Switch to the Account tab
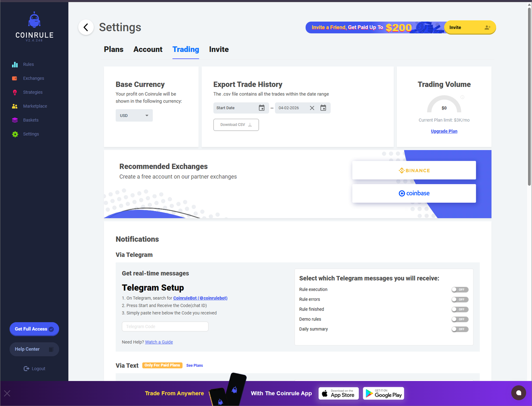Screen dimensions: 532x406 (148, 49)
